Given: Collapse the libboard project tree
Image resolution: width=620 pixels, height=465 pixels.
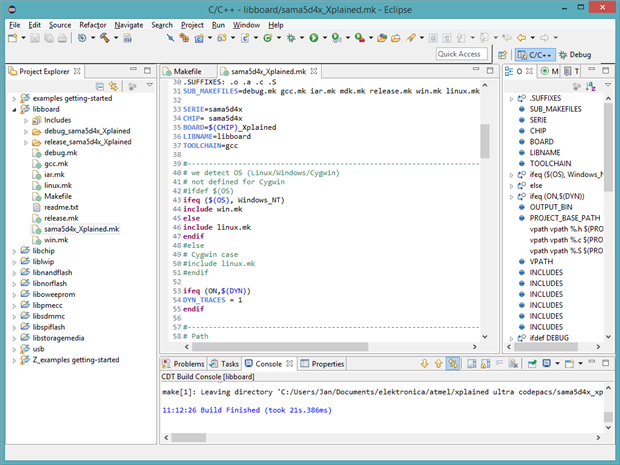Looking at the screenshot, I should click(13, 108).
